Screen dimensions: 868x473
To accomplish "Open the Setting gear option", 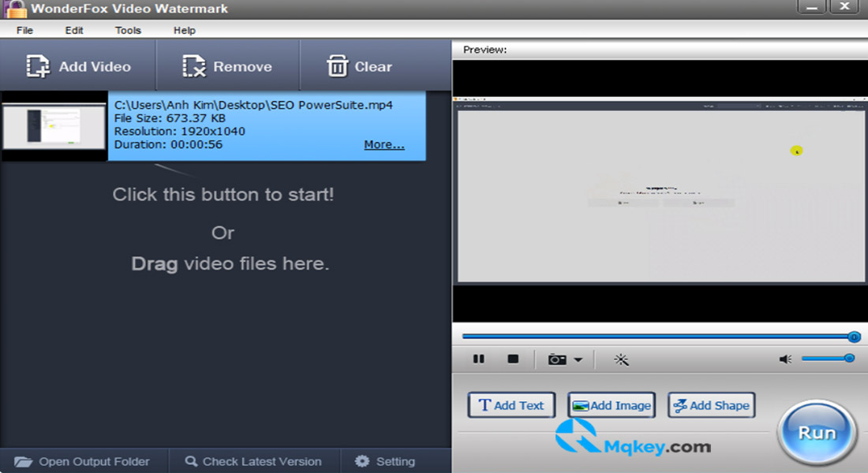I will (385, 461).
